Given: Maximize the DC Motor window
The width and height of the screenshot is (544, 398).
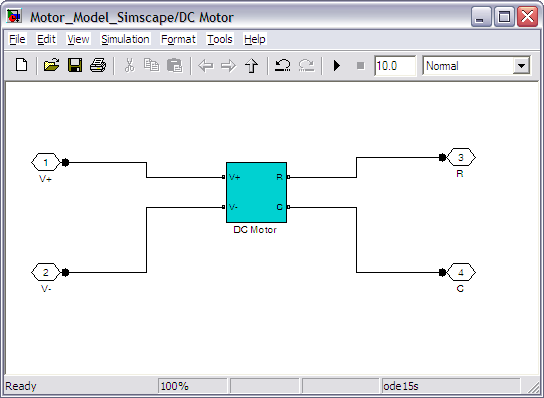Looking at the screenshot, I should (504, 17).
